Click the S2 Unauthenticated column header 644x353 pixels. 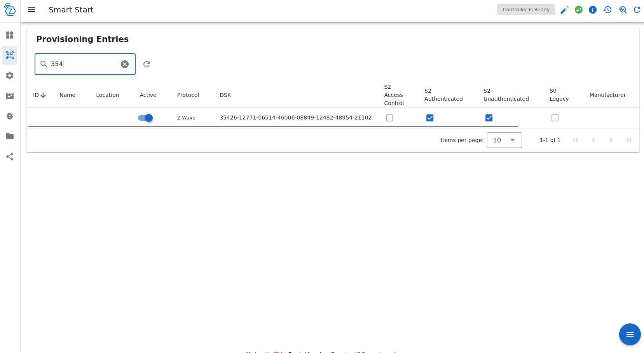[x=506, y=95]
